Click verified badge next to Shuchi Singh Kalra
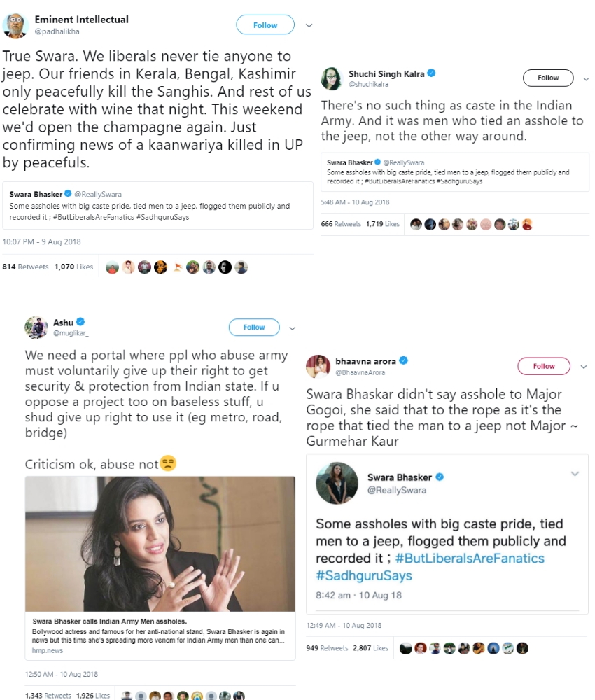 tap(431, 73)
